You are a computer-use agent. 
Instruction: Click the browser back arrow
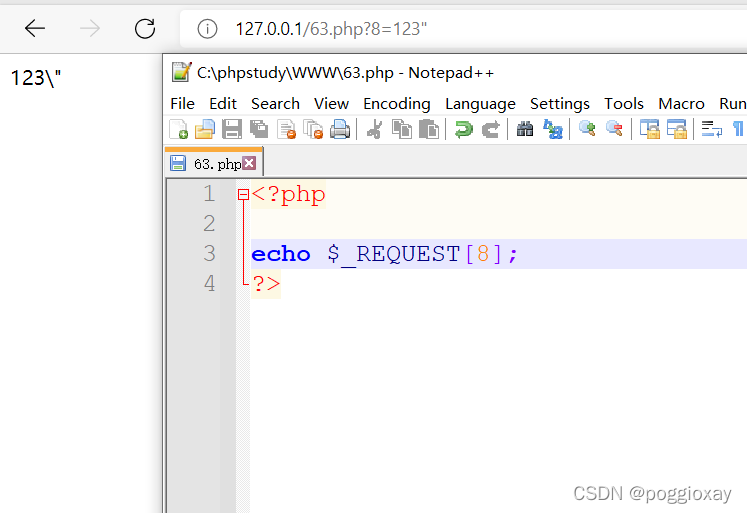point(35,29)
